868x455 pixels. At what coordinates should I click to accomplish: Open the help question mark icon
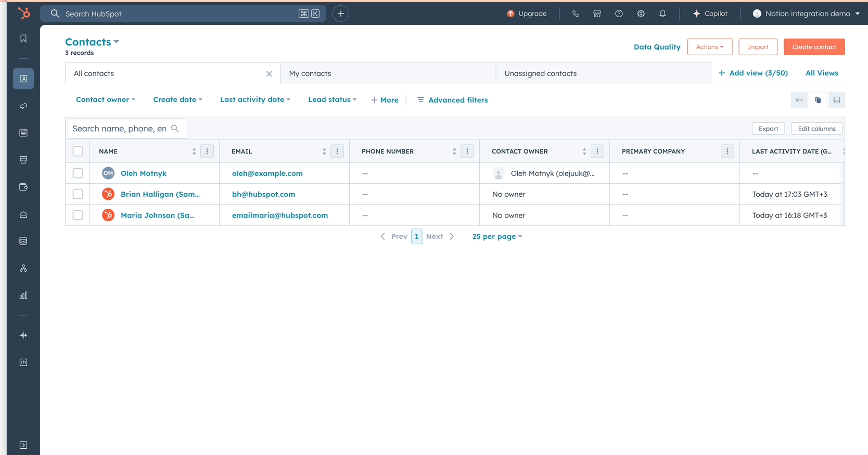(619, 14)
